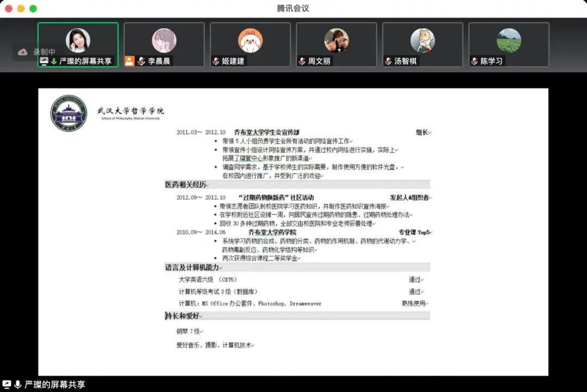587x392 pixels.
Task: Click the cloud recording indicator icon
Action: 22,52
